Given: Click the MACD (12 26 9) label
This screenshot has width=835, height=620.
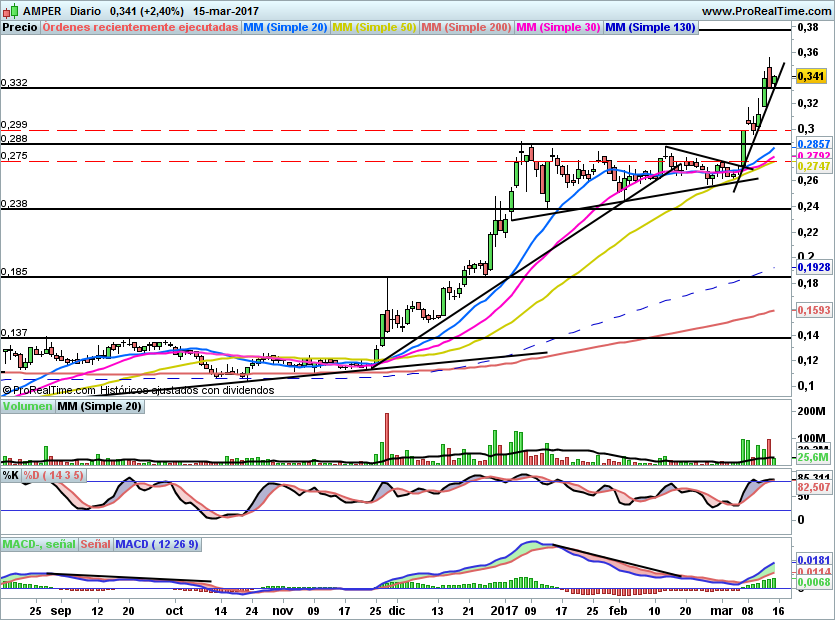Looking at the screenshot, I should (x=157, y=544).
